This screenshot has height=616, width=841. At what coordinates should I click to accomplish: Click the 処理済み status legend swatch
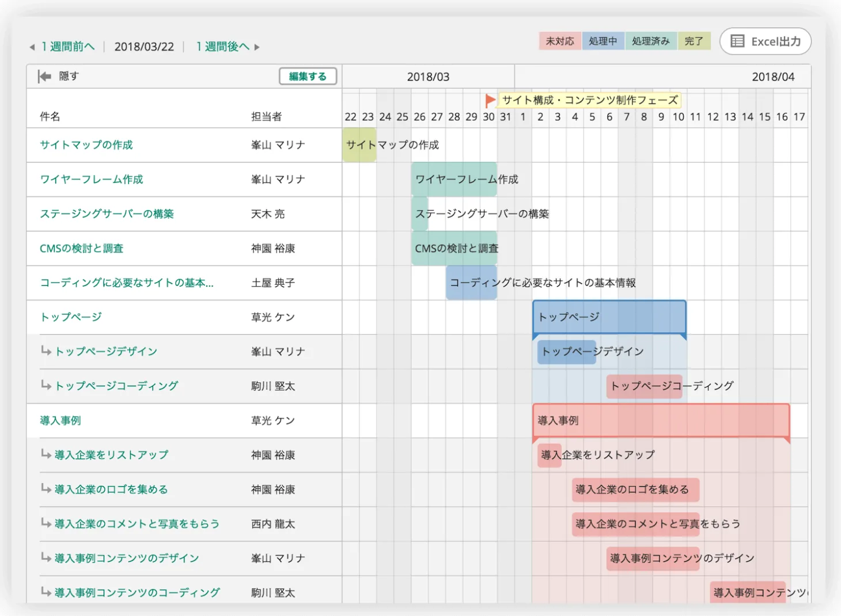(651, 41)
